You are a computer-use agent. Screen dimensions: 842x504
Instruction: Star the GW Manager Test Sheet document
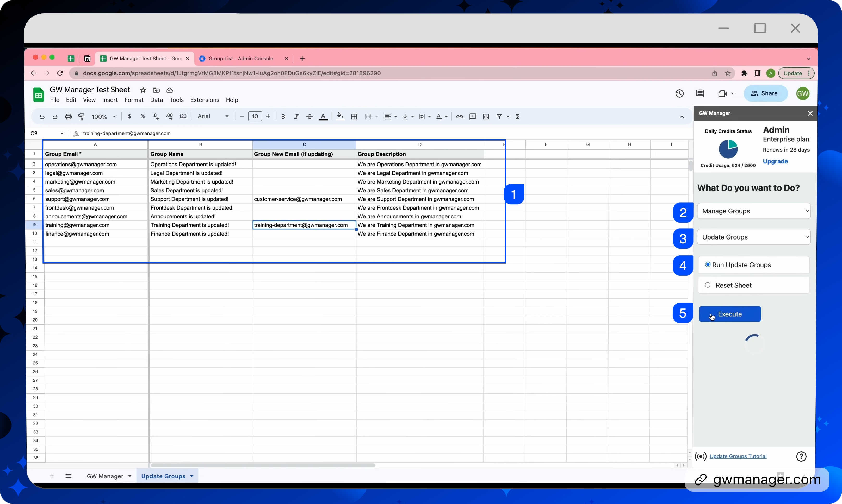pyautogui.click(x=143, y=90)
